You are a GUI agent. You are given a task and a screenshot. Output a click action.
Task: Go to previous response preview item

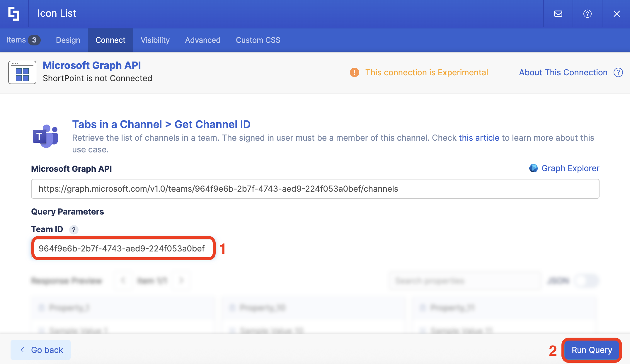point(123,280)
